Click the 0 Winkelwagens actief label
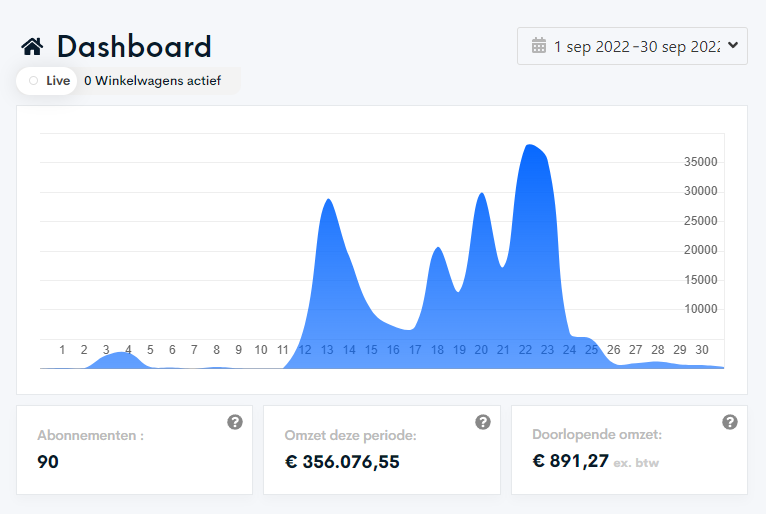The image size is (766, 514). (152, 81)
